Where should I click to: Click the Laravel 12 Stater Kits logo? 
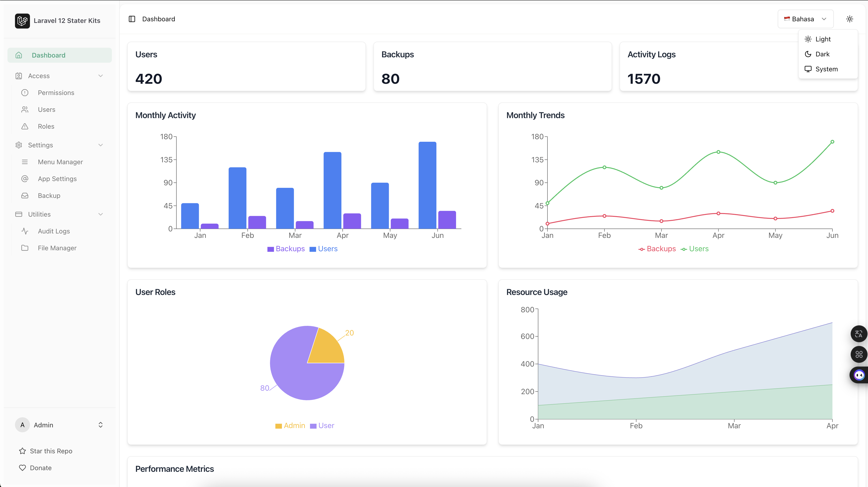click(x=22, y=21)
